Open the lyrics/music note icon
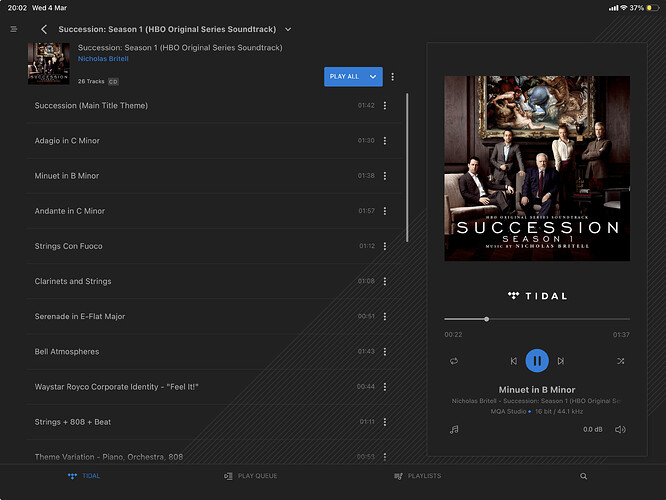The image size is (666, 500). tap(454, 429)
